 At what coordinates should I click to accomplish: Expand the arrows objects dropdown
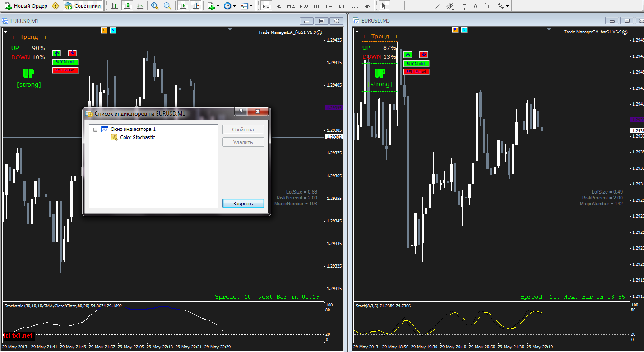508,6
